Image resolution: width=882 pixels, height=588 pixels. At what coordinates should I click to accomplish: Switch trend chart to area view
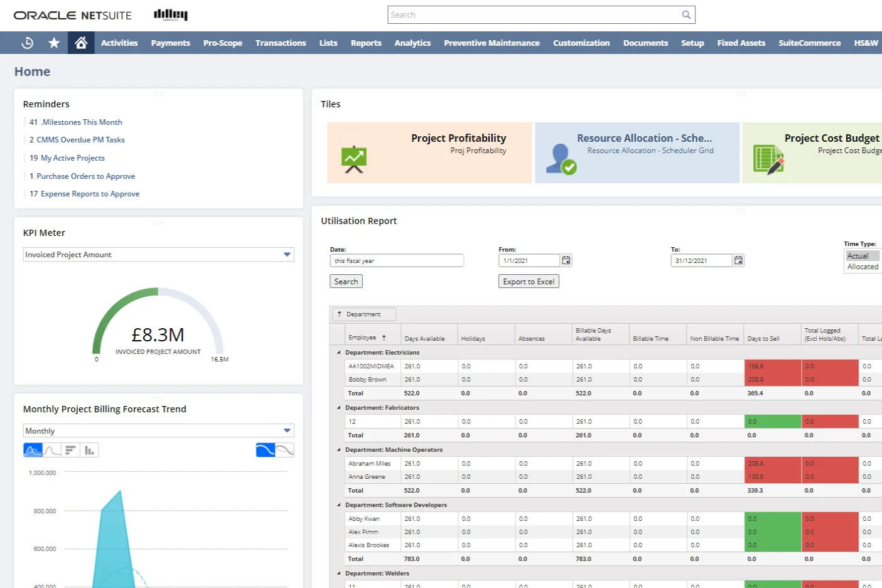click(33, 450)
